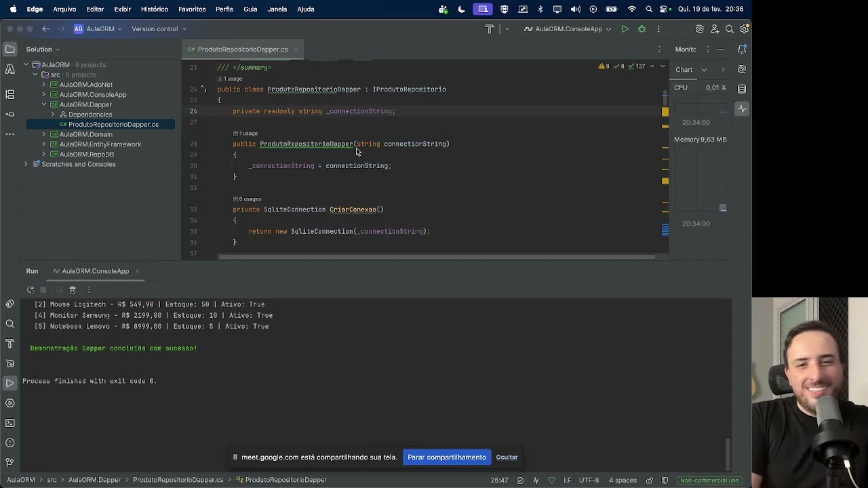868x488 pixels.
Task: Open Search Everywhere magnifier in top toolbar
Action: [x=730, y=29]
